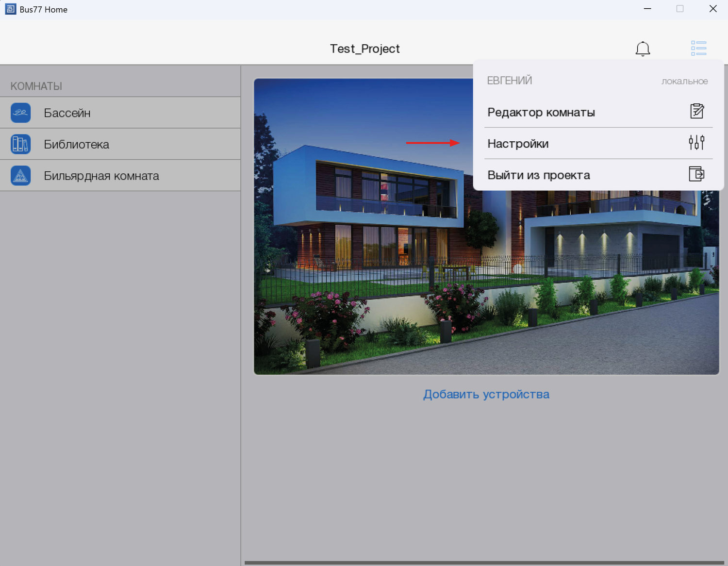
Task: Click the Библиотека books icon
Action: tap(20, 144)
